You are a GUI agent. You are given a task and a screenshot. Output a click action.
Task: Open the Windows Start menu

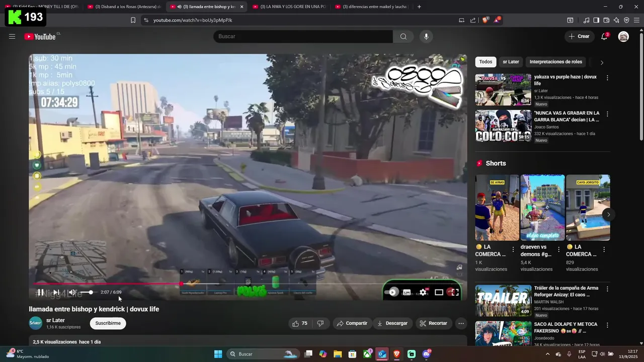point(218,354)
